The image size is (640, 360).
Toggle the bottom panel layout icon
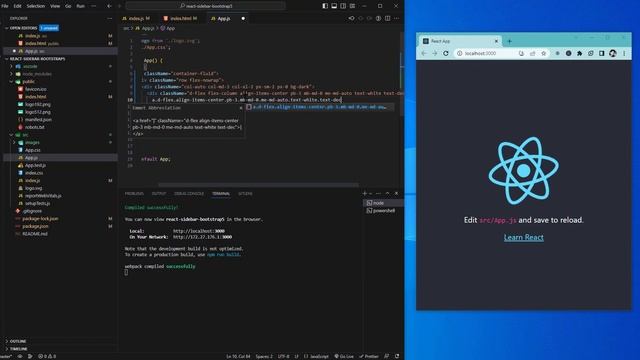click(334, 6)
